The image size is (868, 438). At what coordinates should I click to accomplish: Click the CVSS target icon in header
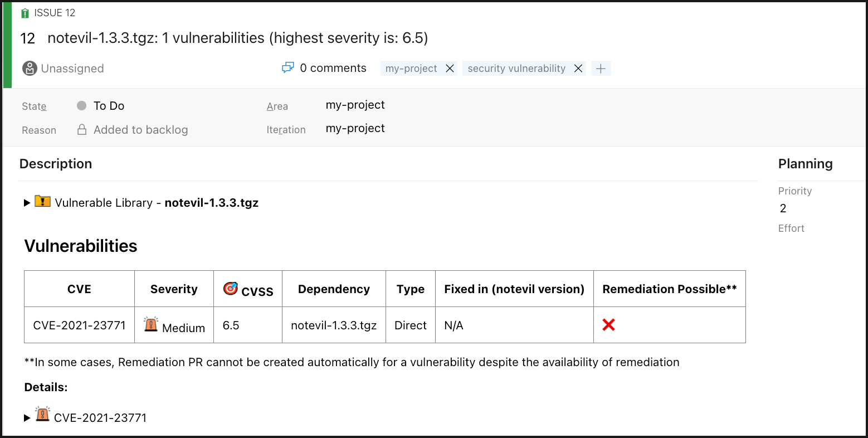coord(230,288)
